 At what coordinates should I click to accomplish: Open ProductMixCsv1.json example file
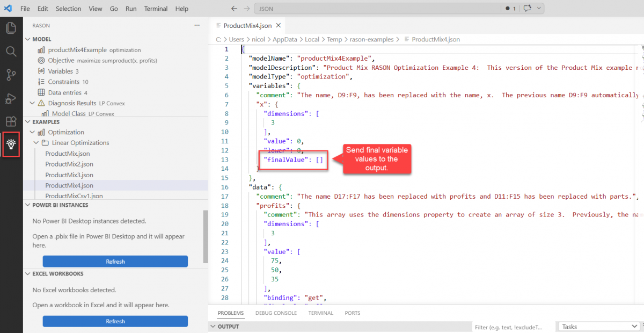pos(74,196)
